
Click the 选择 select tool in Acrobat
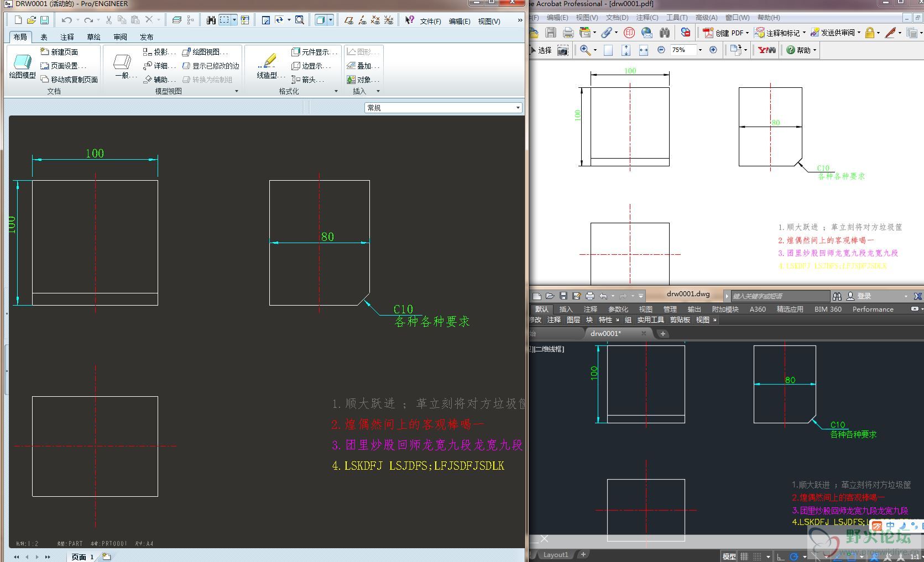[540, 50]
